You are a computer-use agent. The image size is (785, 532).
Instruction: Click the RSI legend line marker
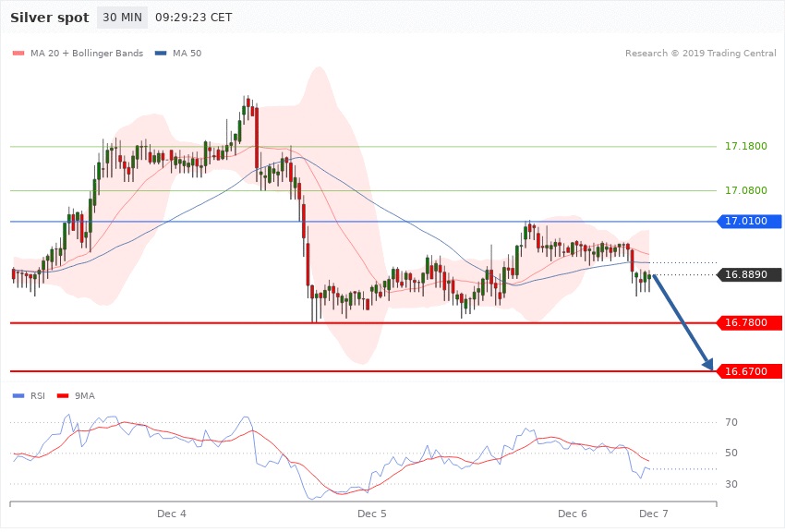tap(18, 395)
